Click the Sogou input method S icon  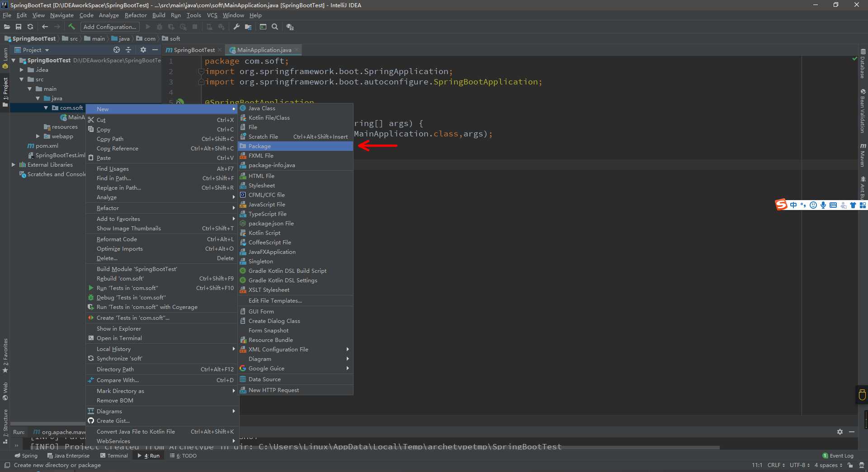tap(781, 205)
